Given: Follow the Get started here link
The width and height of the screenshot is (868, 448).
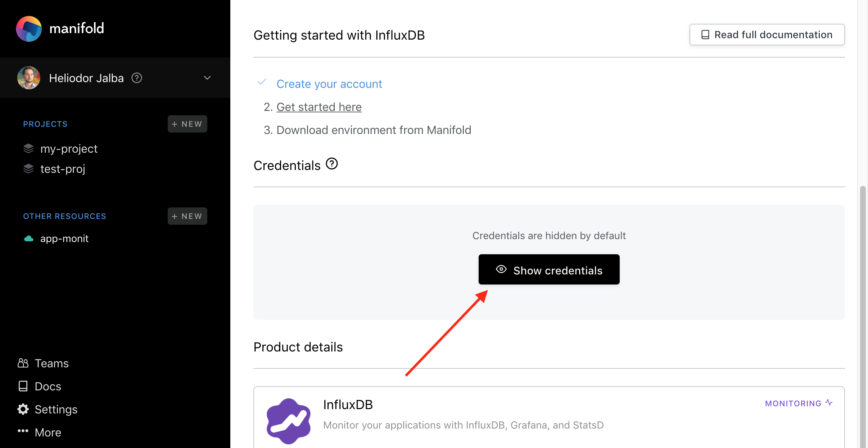Looking at the screenshot, I should click(319, 107).
